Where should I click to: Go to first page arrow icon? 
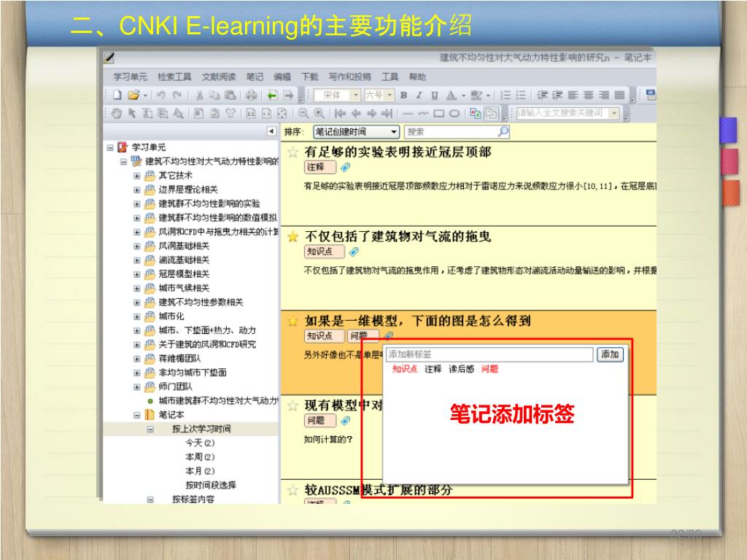340,113
